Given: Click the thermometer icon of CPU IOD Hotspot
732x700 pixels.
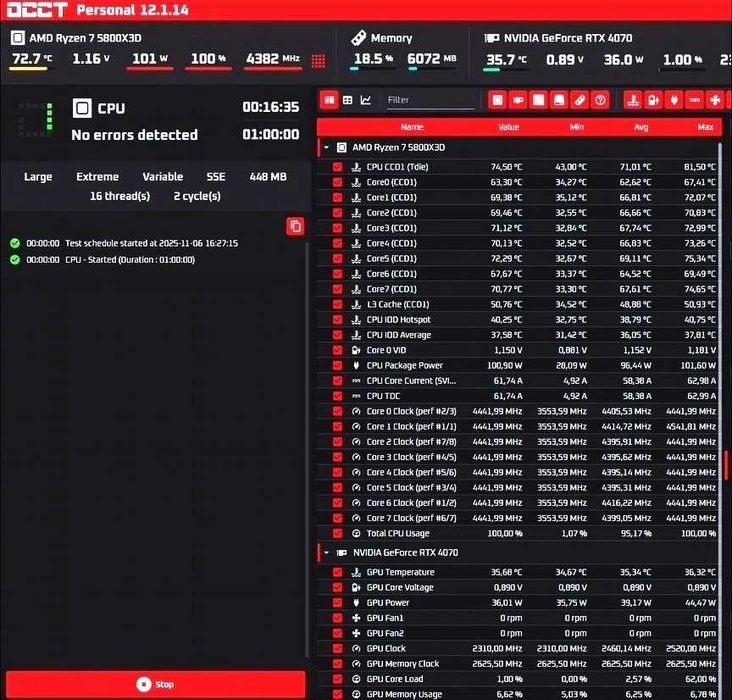Looking at the screenshot, I should click(356, 319).
